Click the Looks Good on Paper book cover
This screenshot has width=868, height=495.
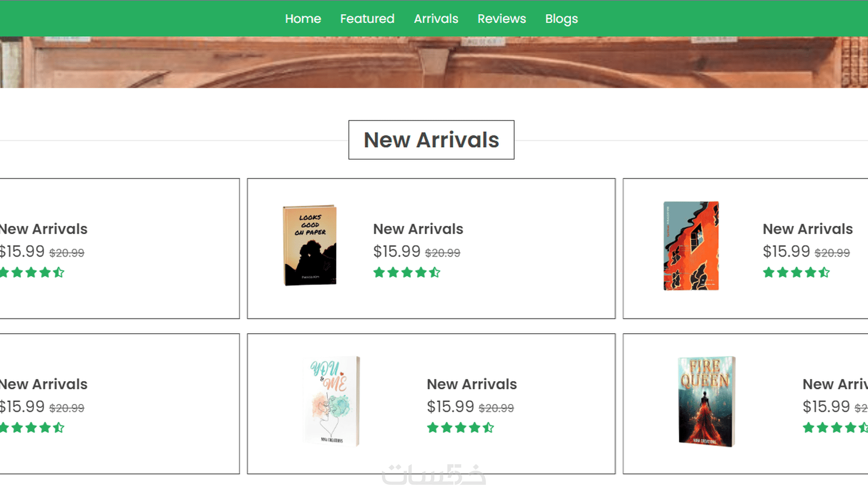(310, 245)
